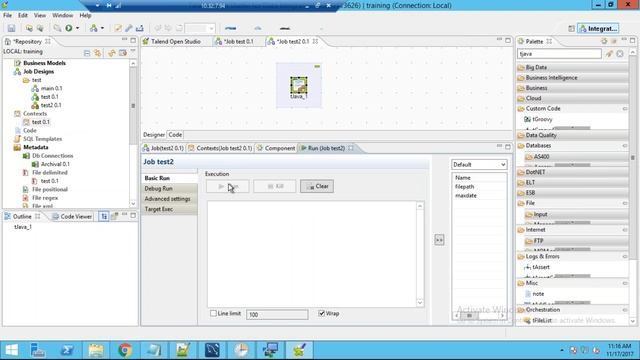Switch to the Code tab below the designer
The image size is (640, 360).
pyautogui.click(x=175, y=135)
